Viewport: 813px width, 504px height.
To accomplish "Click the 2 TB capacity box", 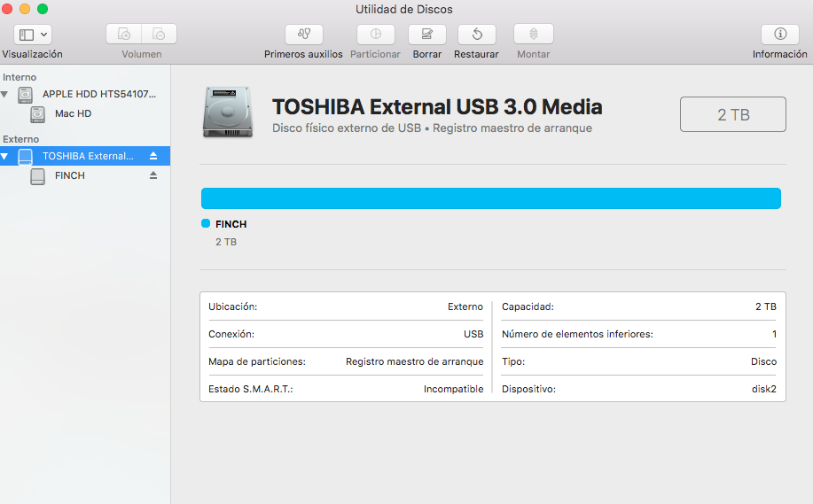I will 732,114.
